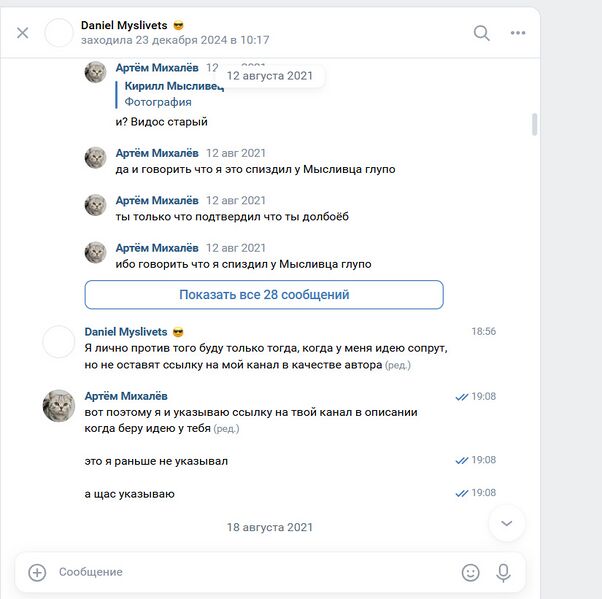602x599 pixels.
Task: Start voice message with microphone icon
Action: [504, 572]
